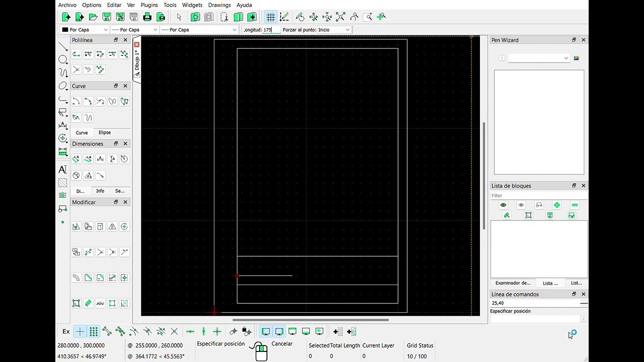Close the Dimensiones panel

coord(125,144)
